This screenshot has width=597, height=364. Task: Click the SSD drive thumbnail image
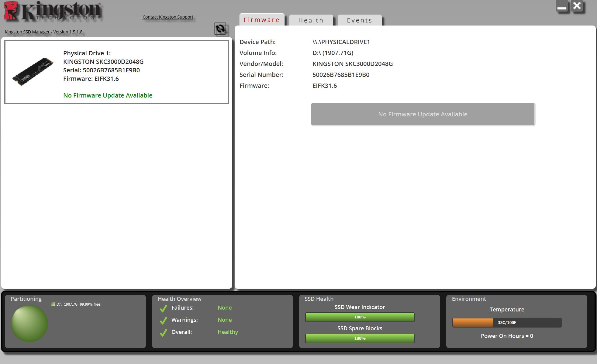(x=33, y=72)
